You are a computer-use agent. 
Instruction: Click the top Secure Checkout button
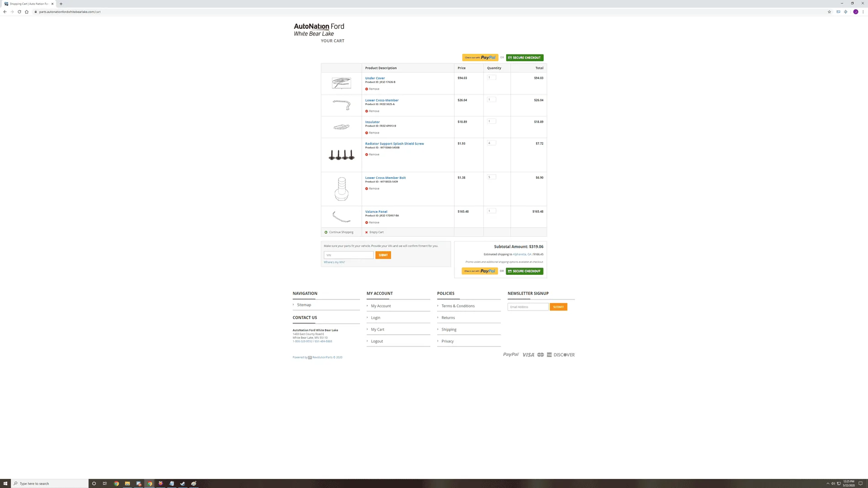click(524, 58)
